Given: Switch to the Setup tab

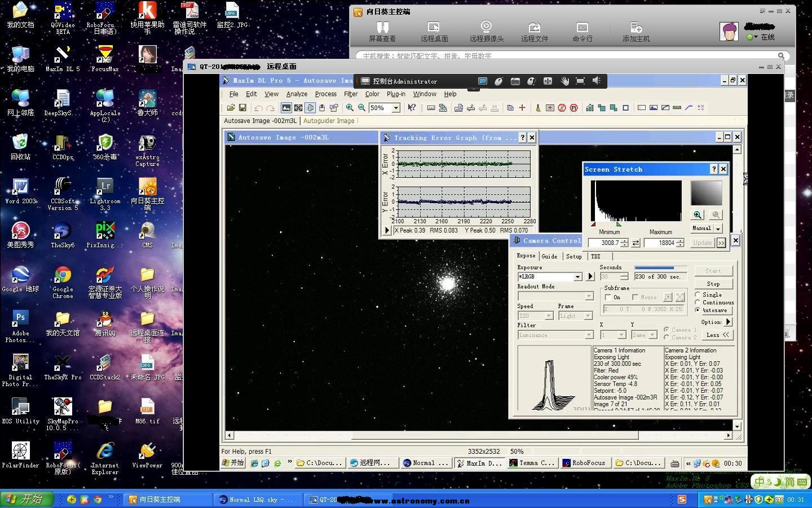Looking at the screenshot, I should (573, 256).
